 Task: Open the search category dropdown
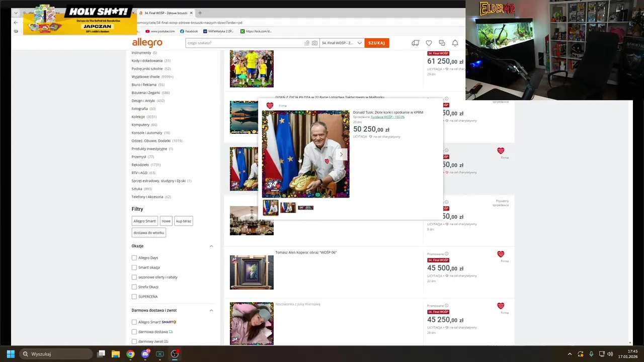(x=342, y=43)
